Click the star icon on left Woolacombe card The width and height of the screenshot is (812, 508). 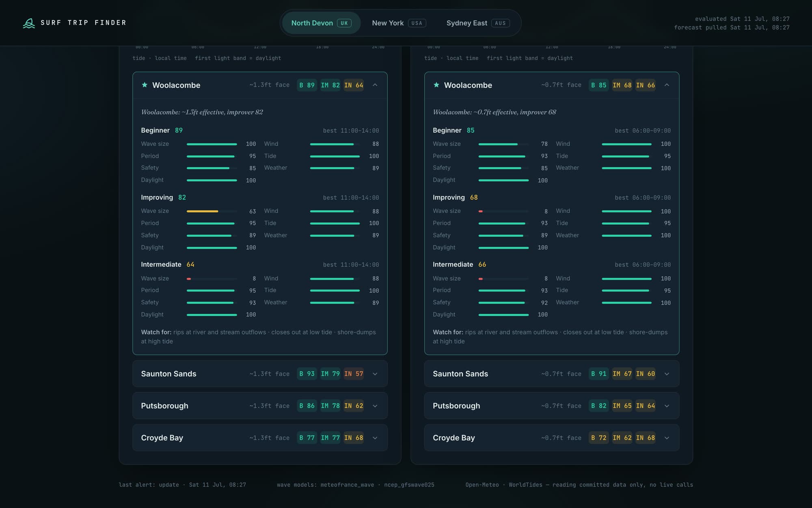145,85
